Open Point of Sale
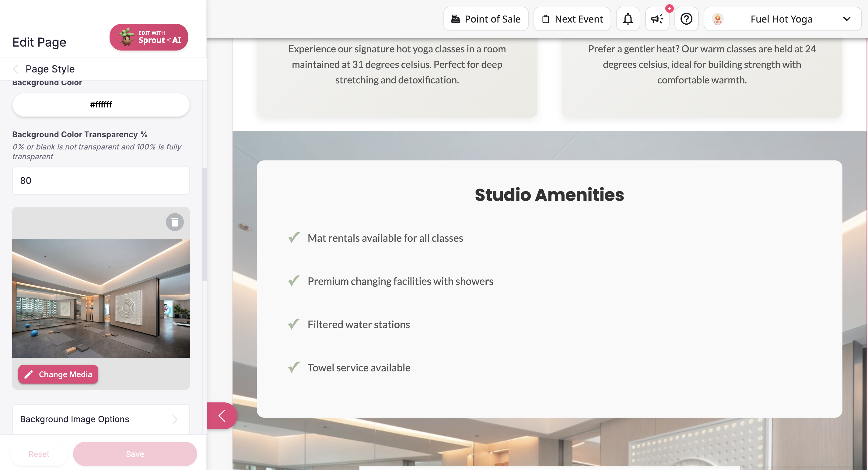This screenshot has height=470, width=868. [x=485, y=19]
